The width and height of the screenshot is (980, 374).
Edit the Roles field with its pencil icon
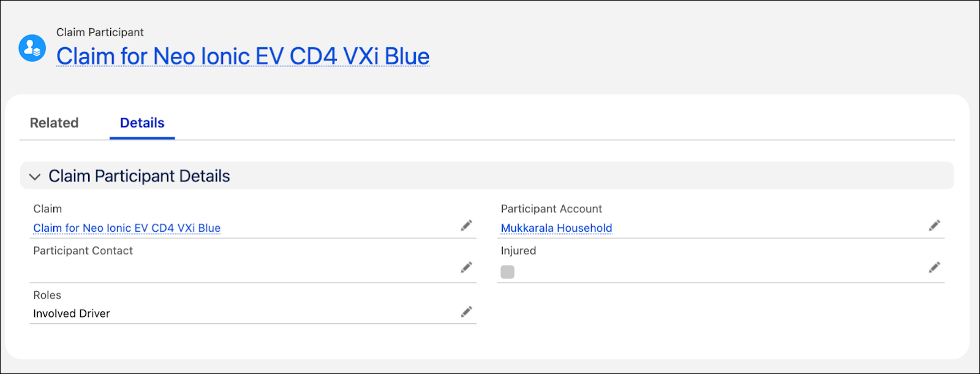(x=466, y=312)
